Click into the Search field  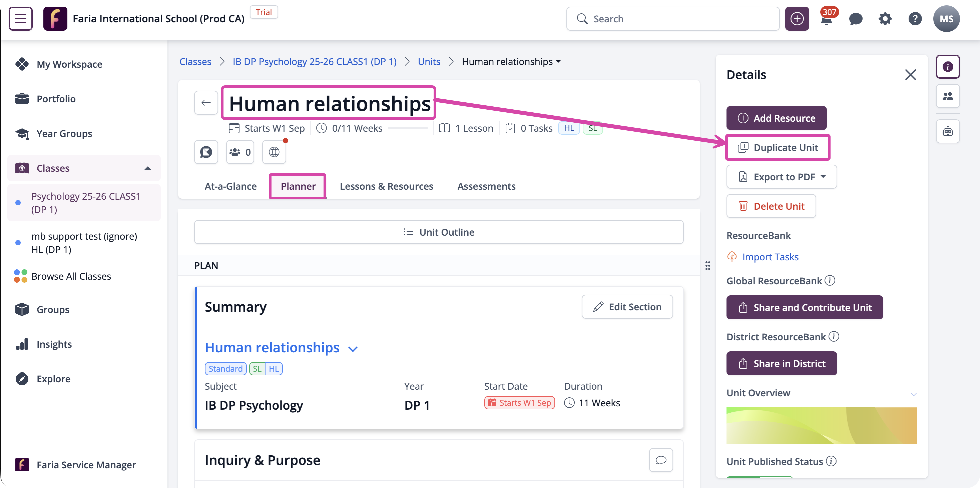click(x=672, y=19)
